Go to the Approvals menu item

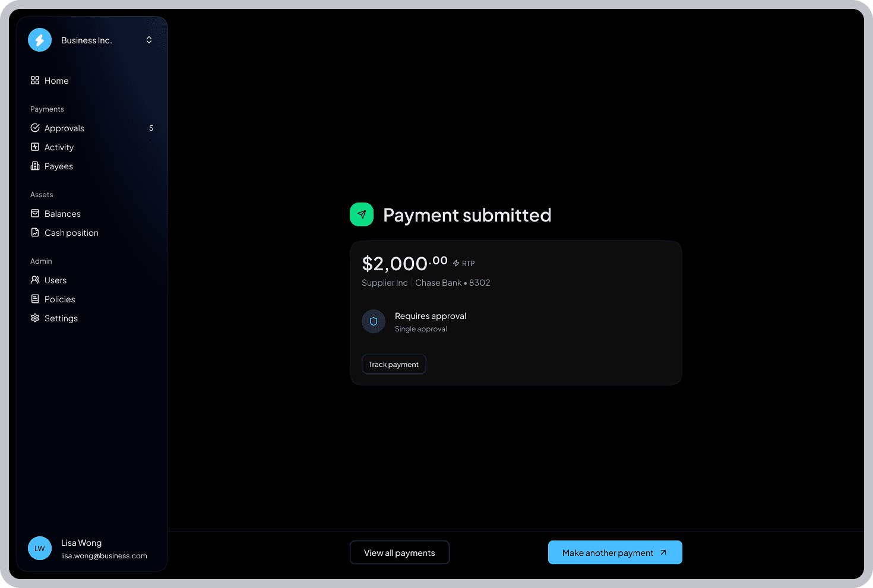pos(92,128)
